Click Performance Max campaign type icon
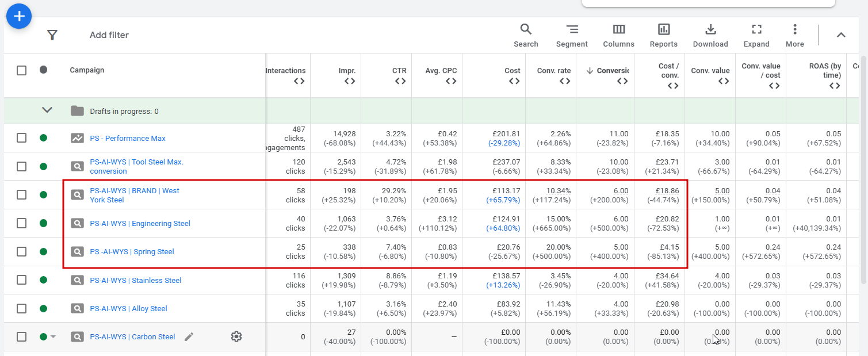This screenshot has height=356, width=868. coord(77,138)
